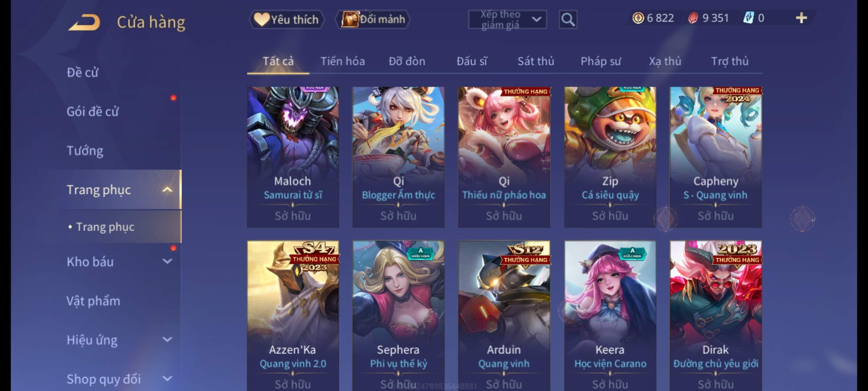
Task: Tap the gold coin currency icon
Action: pyautogui.click(x=638, y=18)
